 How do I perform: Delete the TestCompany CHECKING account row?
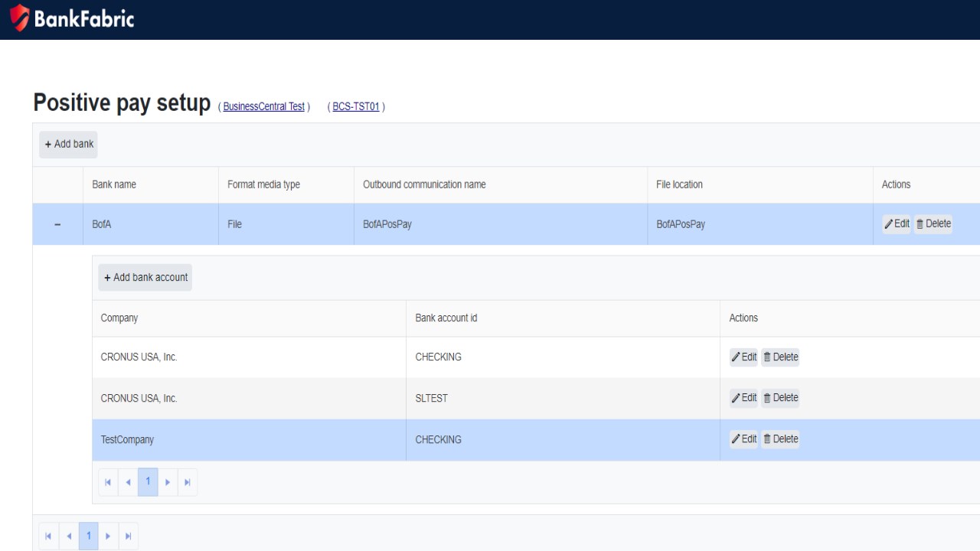780,439
